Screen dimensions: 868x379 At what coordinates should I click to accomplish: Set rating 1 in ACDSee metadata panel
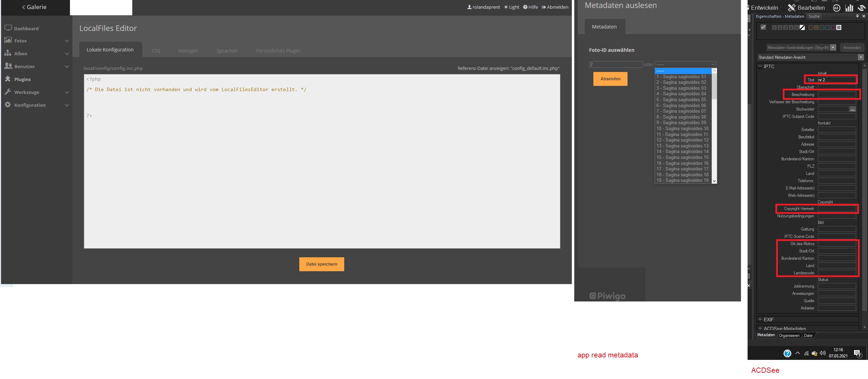pos(774,27)
